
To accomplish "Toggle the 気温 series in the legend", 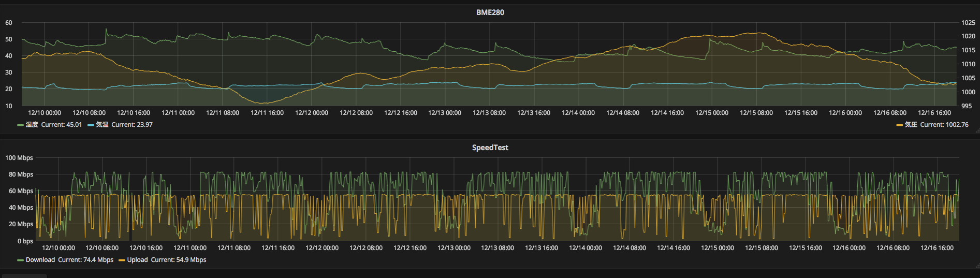I will click(102, 125).
